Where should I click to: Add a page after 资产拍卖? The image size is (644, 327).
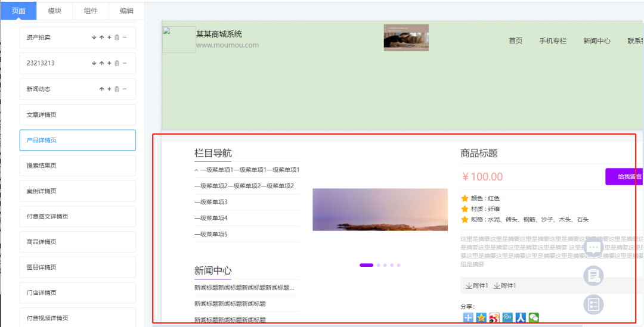(109, 38)
